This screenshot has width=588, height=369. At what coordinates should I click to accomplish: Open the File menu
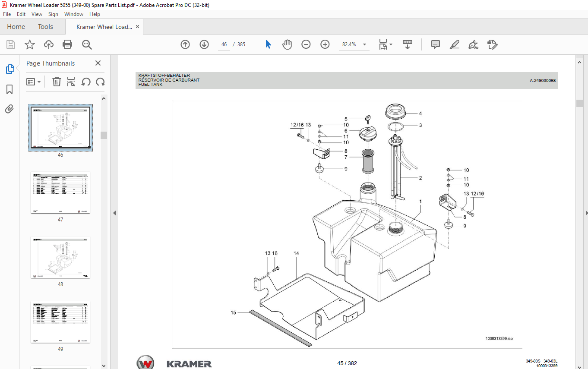(x=7, y=14)
